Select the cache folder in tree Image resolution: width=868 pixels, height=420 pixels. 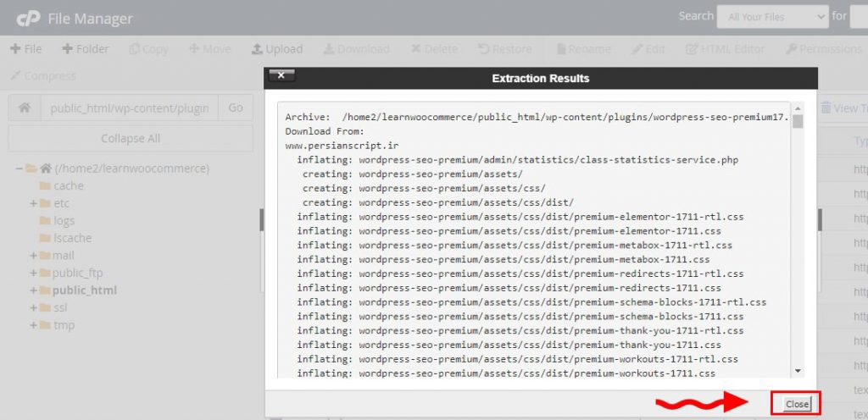(69, 186)
